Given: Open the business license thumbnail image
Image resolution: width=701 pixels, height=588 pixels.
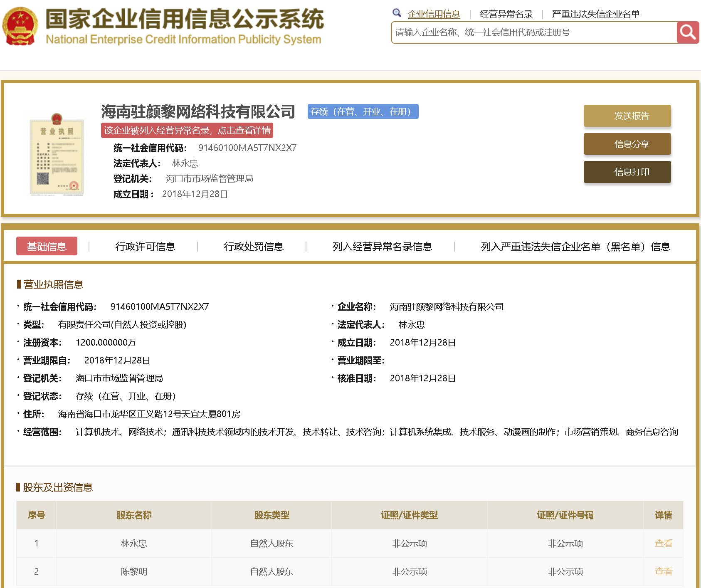Looking at the screenshot, I should click(x=57, y=154).
